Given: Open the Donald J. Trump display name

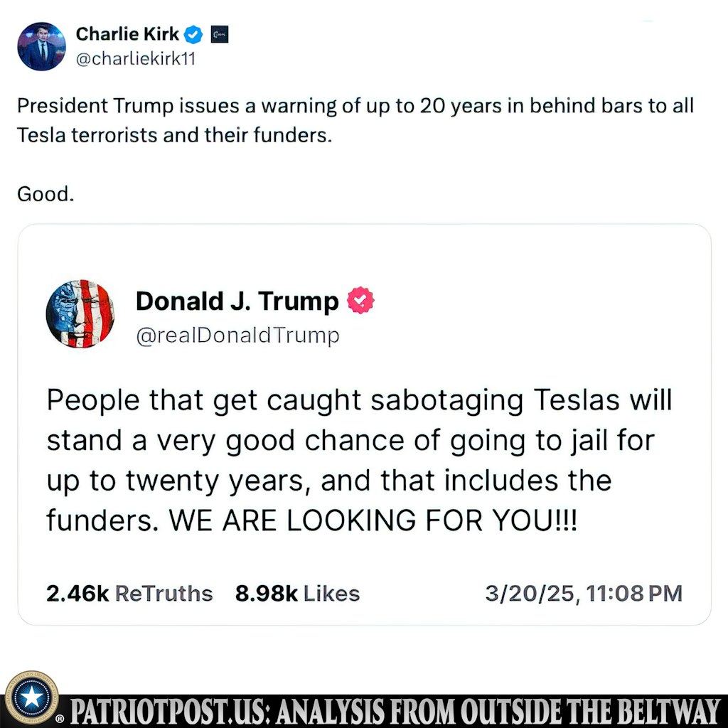Looking at the screenshot, I should (x=237, y=301).
